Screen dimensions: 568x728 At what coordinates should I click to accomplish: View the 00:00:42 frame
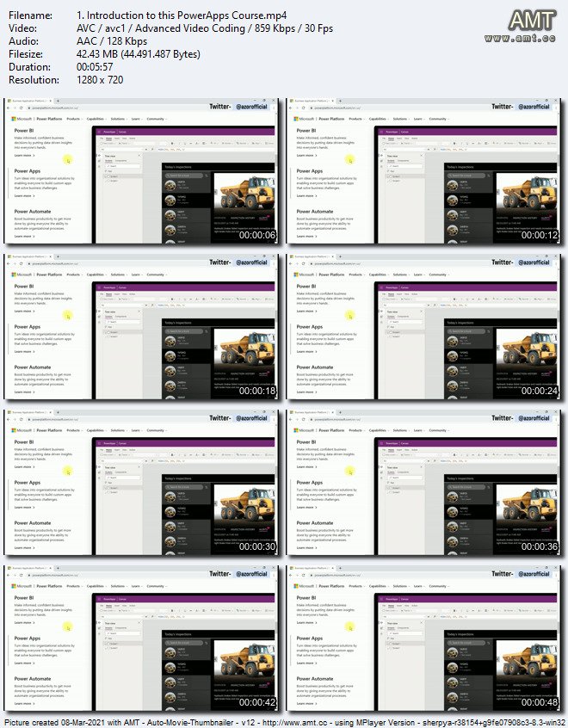point(141,638)
